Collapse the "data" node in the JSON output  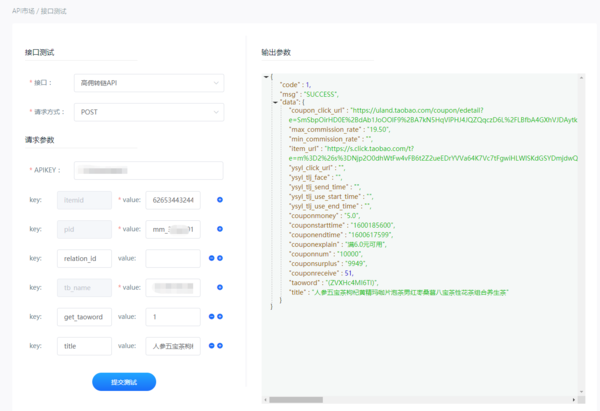[275, 102]
